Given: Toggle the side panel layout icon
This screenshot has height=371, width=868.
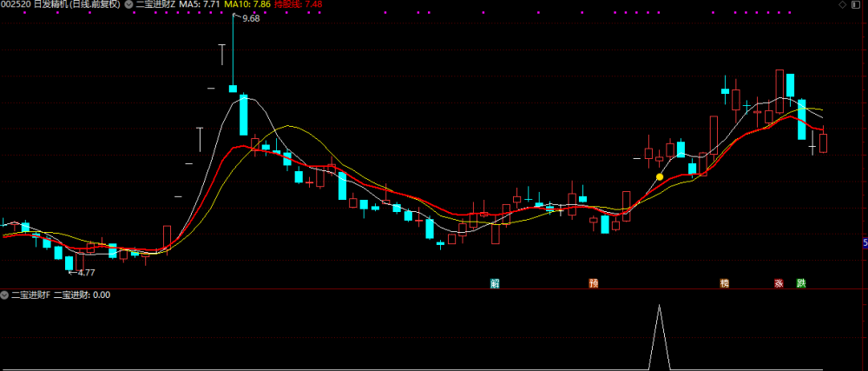Looking at the screenshot, I should [x=857, y=4].
